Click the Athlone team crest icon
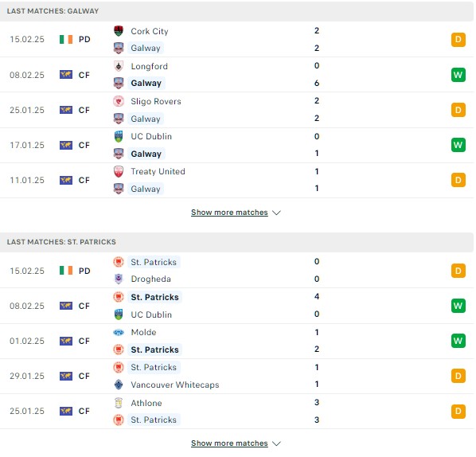 (119, 403)
